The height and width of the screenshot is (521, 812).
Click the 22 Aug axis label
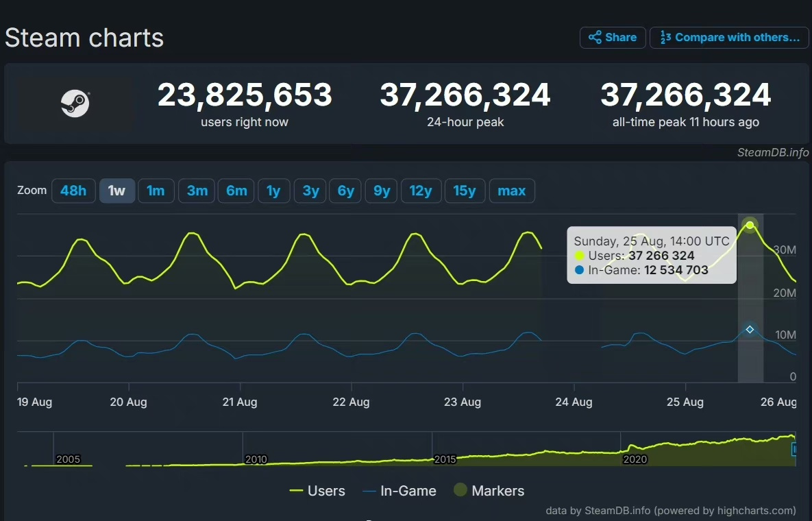pyautogui.click(x=351, y=402)
